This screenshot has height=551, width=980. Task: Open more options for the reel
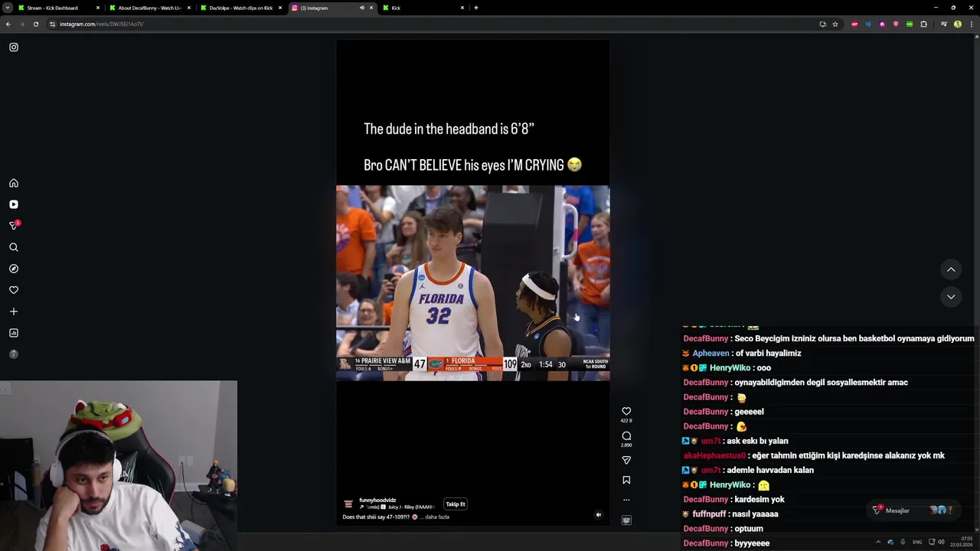pyautogui.click(x=626, y=500)
